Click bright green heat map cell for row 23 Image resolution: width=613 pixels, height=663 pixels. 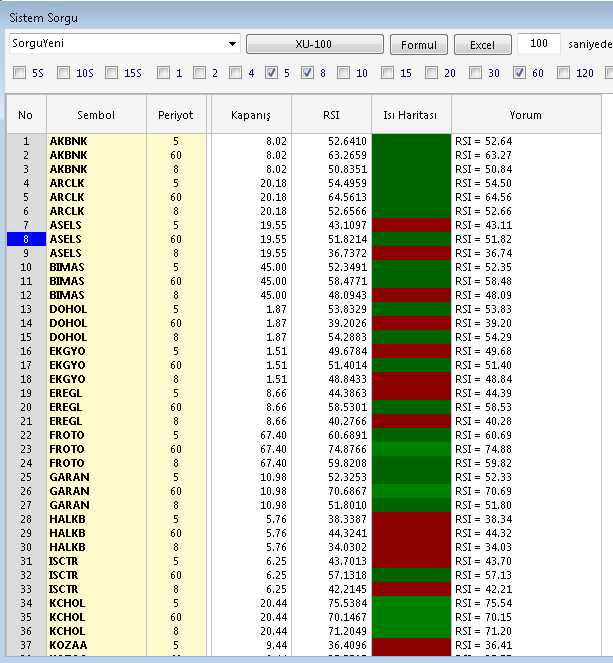click(x=411, y=449)
